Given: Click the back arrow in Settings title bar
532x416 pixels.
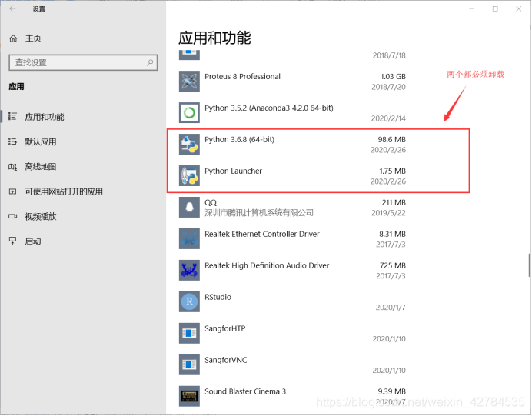Looking at the screenshot, I should tap(12, 8).
